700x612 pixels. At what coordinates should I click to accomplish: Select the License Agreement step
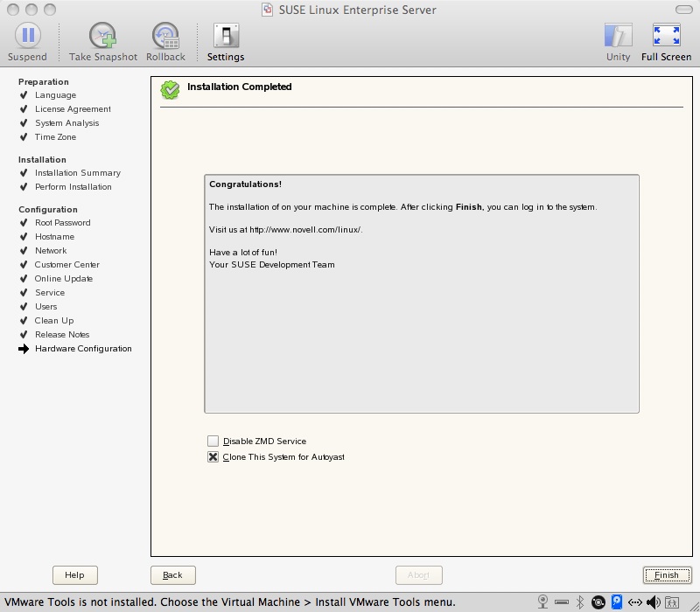73,108
